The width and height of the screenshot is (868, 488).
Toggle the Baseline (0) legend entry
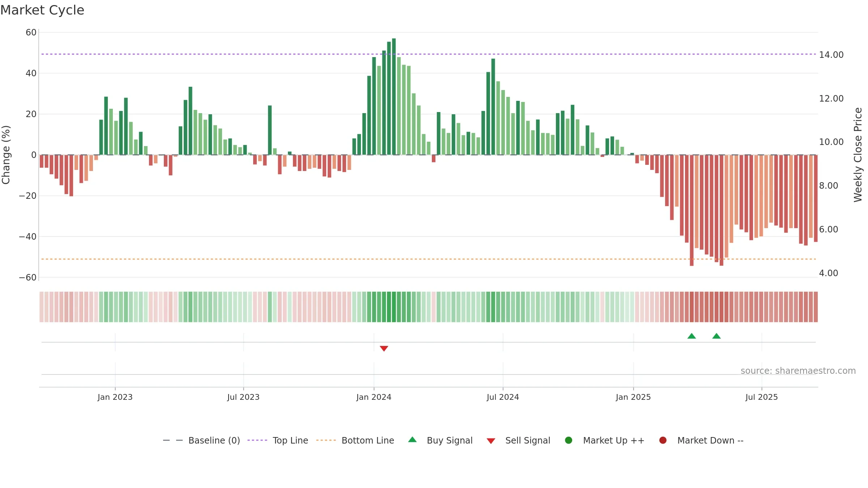tap(201, 440)
